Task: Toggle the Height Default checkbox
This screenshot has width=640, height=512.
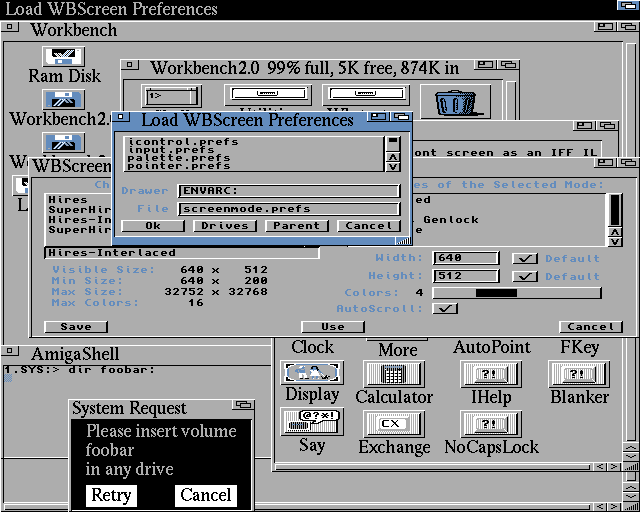Action: click(x=525, y=276)
